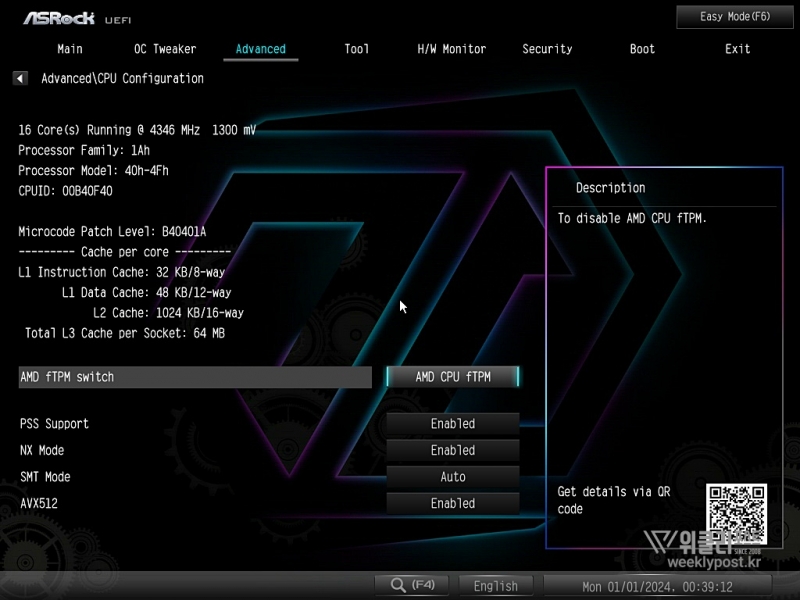Open the Exit tab

pos(737,49)
